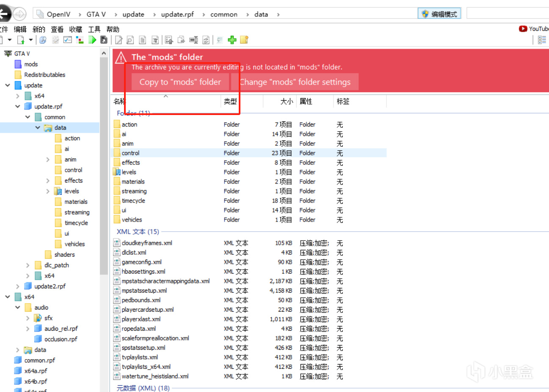Click the search box at top right

[x=508, y=14]
